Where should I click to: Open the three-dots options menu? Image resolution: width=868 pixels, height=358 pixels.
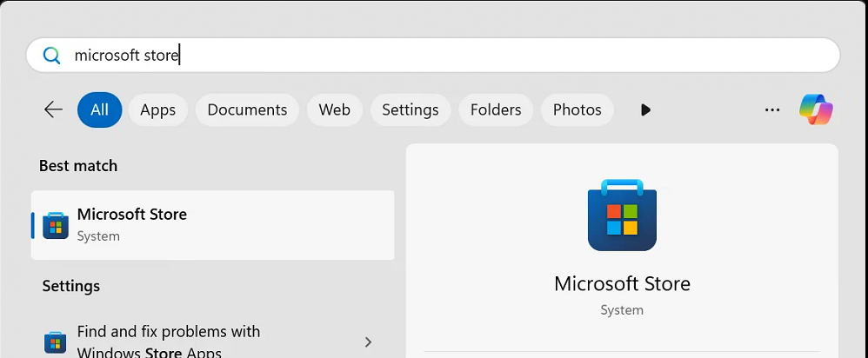point(772,109)
